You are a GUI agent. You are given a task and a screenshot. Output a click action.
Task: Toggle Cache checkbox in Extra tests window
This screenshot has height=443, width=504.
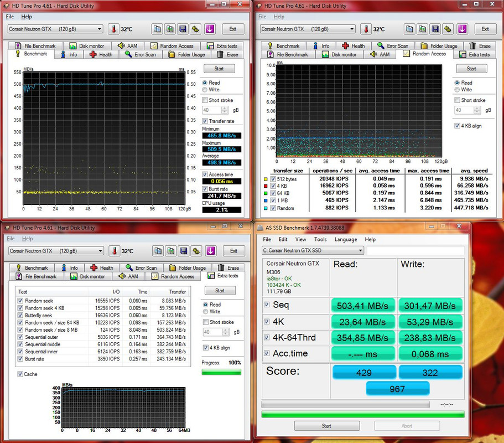tap(20, 374)
